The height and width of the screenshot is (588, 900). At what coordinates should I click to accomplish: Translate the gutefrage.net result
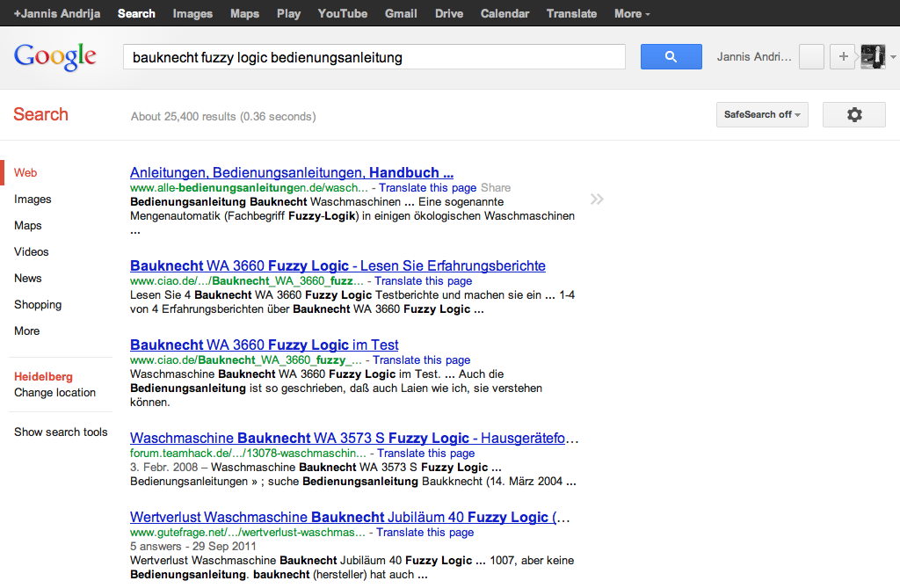click(x=425, y=533)
